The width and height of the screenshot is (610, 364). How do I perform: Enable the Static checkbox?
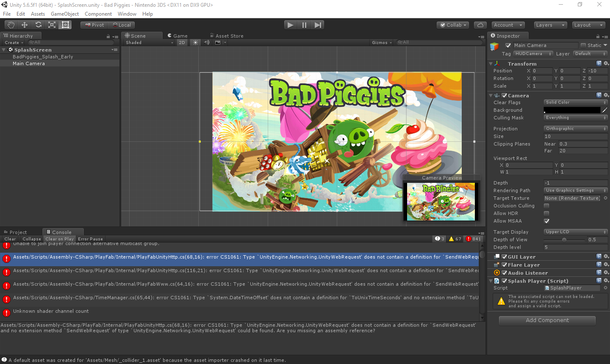[x=583, y=45]
